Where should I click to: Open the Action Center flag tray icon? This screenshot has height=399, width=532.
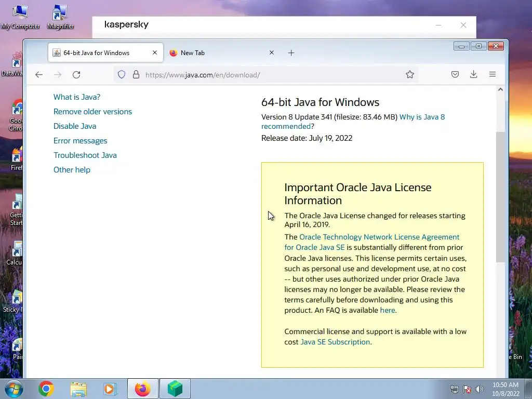(x=467, y=389)
